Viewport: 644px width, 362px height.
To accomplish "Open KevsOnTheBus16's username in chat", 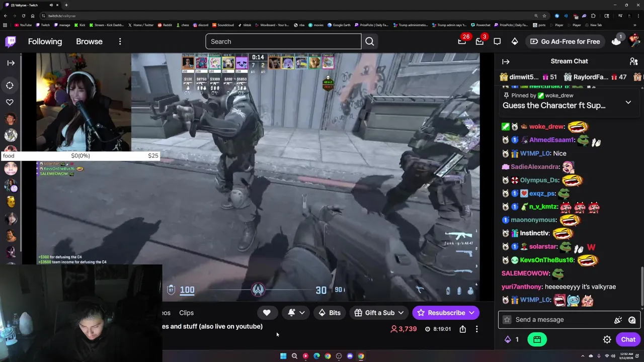I will (547, 260).
